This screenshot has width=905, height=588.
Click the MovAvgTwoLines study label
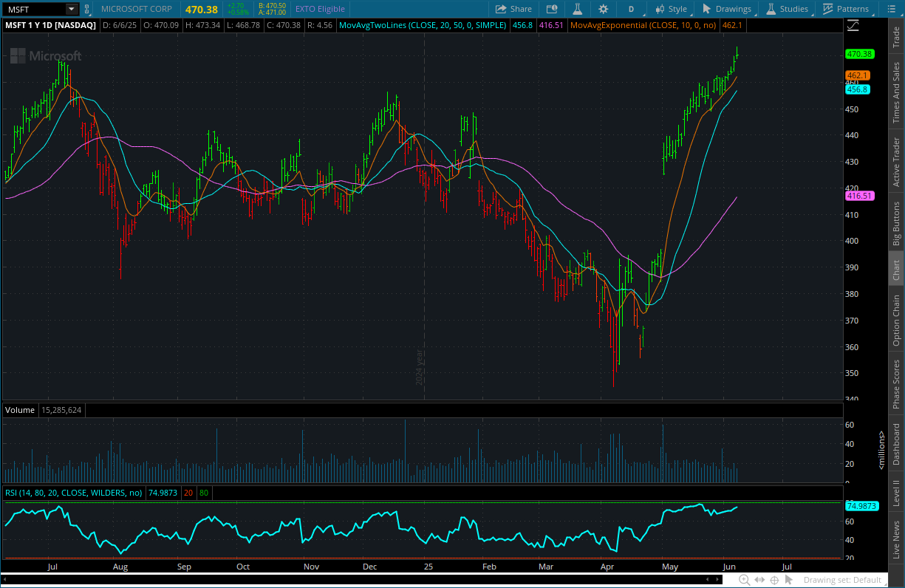point(422,25)
